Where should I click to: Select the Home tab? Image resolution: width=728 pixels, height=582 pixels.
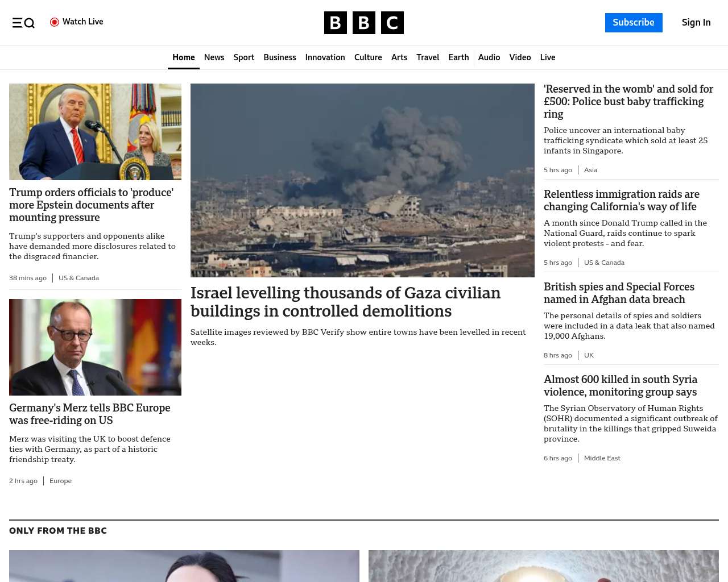click(184, 57)
